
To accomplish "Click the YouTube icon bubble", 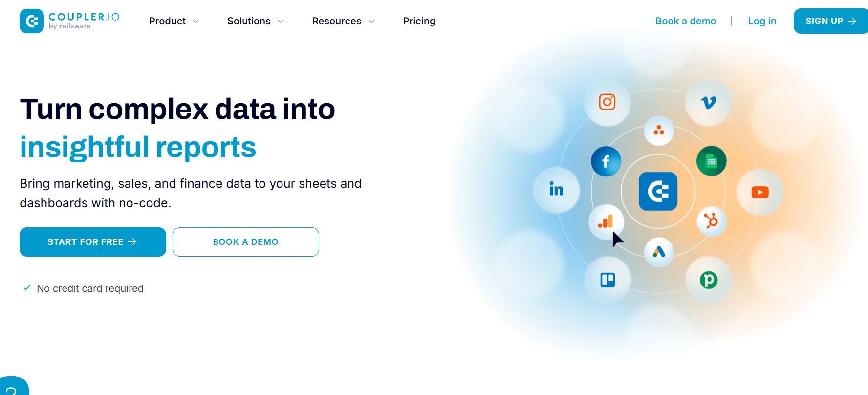I will pyautogui.click(x=760, y=192).
